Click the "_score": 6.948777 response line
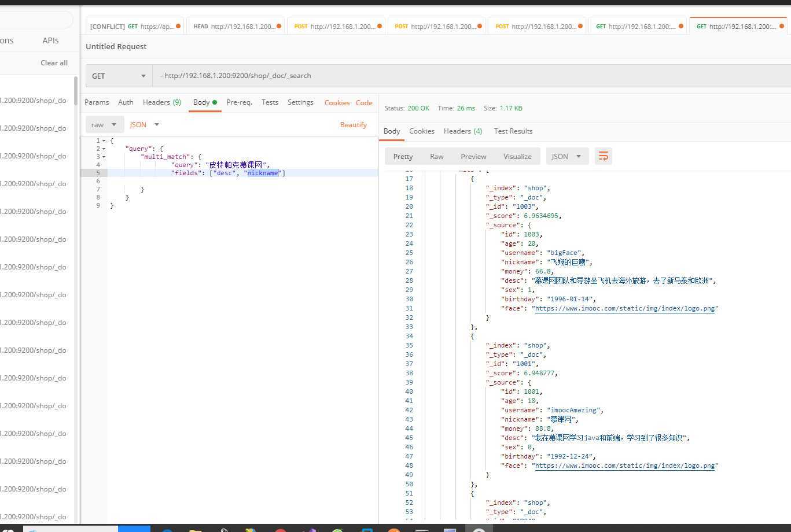Viewport: 791px width, 532px height. point(522,373)
